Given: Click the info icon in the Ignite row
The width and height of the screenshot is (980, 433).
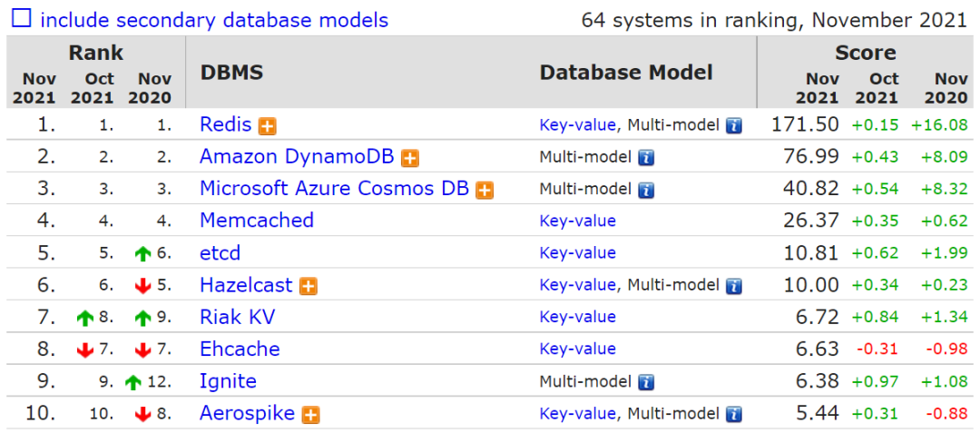Looking at the screenshot, I should point(646,382).
